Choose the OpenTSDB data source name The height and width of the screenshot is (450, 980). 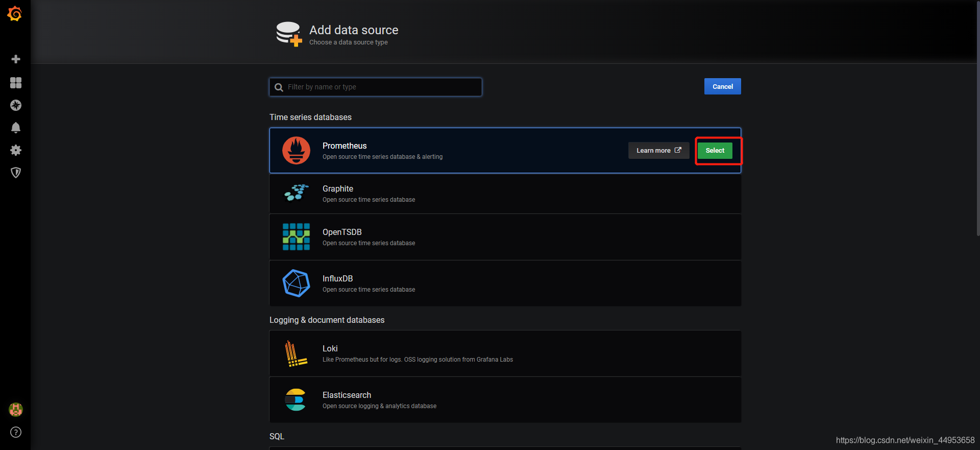pos(342,232)
